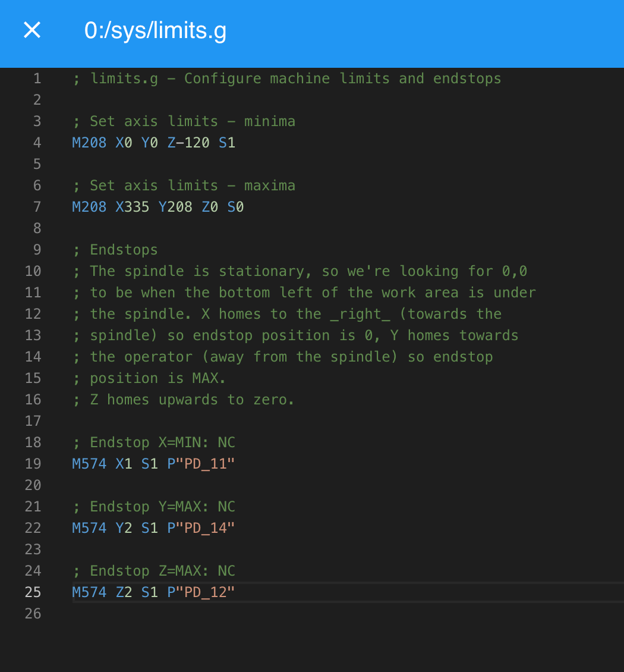Screen dimensions: 624x672
Task: Click the file title 0:/sys/limits.g
Action: click(x=156, y=31)
